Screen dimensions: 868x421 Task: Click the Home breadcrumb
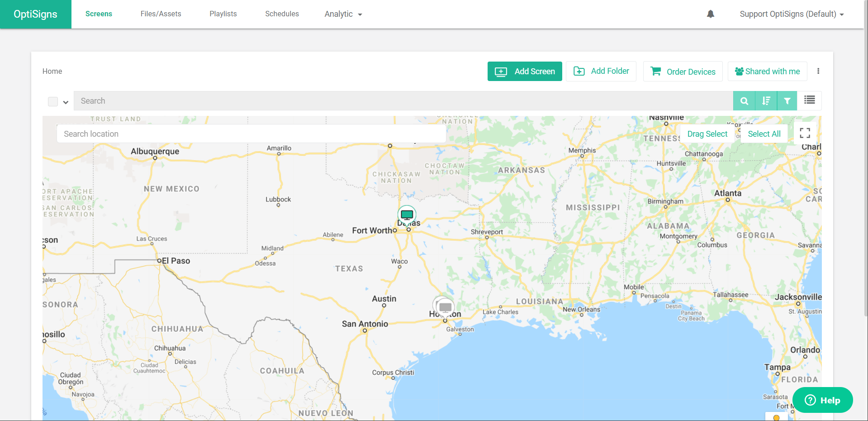pos(52,71)
